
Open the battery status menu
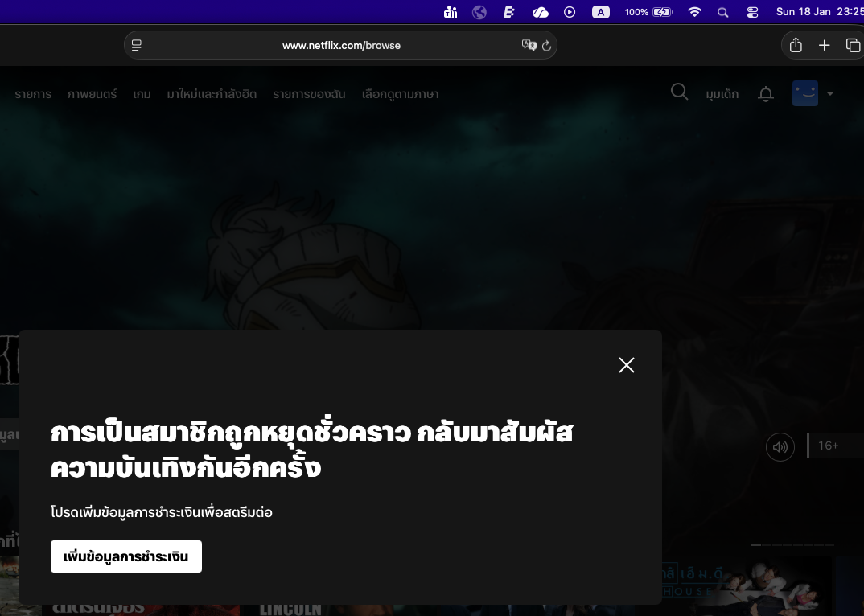tap(648, 12)
